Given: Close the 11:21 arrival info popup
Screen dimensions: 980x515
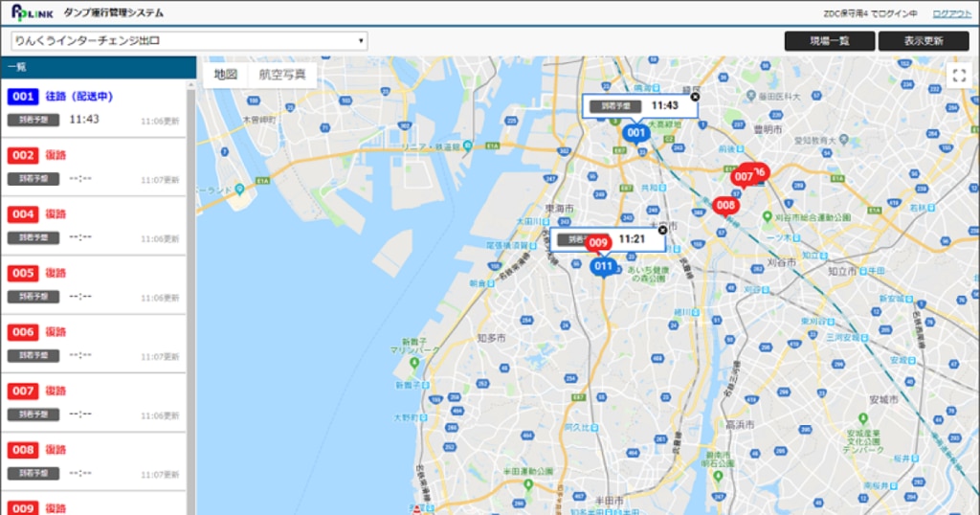Looking at the screenshot, I should [x=663, y=230].
